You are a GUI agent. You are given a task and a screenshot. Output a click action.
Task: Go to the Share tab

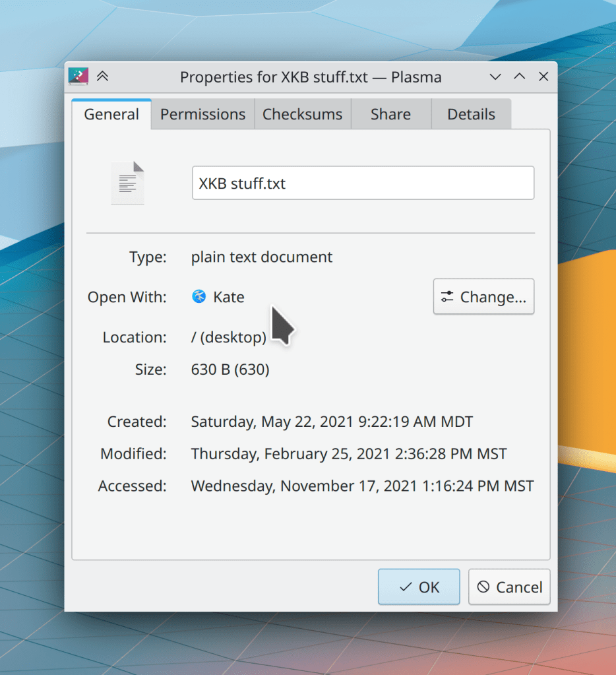coord(390,114)
